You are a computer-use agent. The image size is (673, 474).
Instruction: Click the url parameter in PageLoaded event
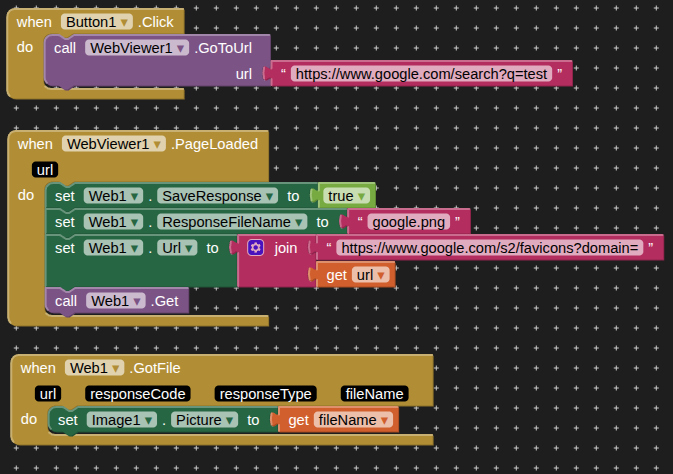[x=44, y=169]
